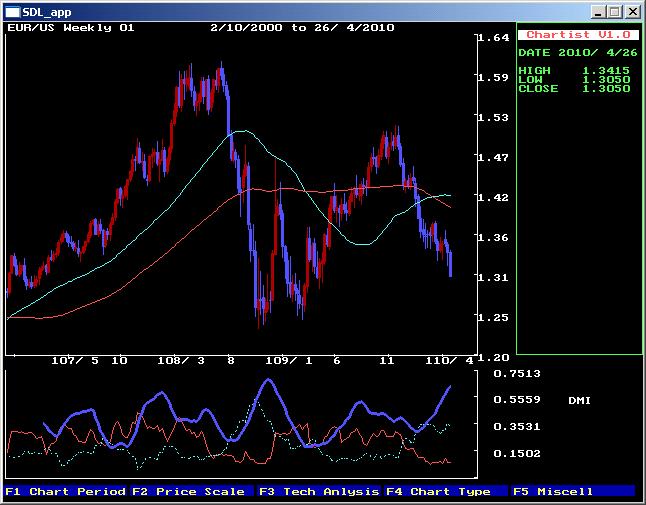Click the 107/ 5 time axis label

[75, 361]
